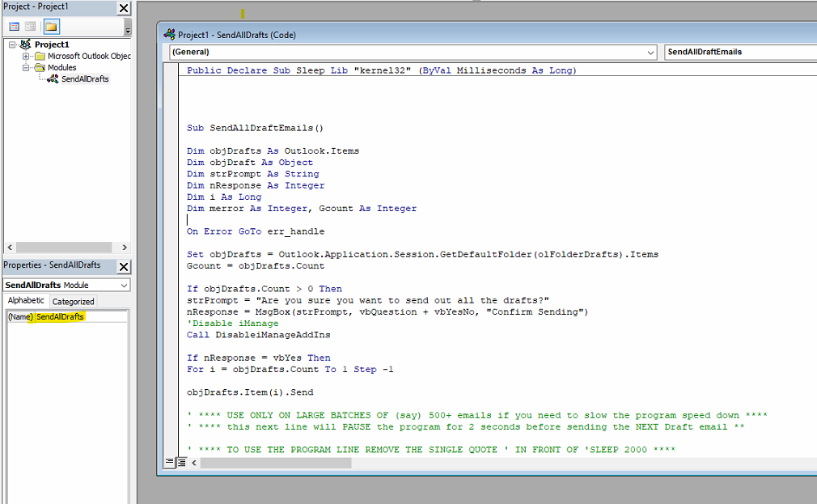The height and width of the screenshot is (504, 817).
Task: Select SendAllDrafts module in project tree
Action: [x=84, y=79]
